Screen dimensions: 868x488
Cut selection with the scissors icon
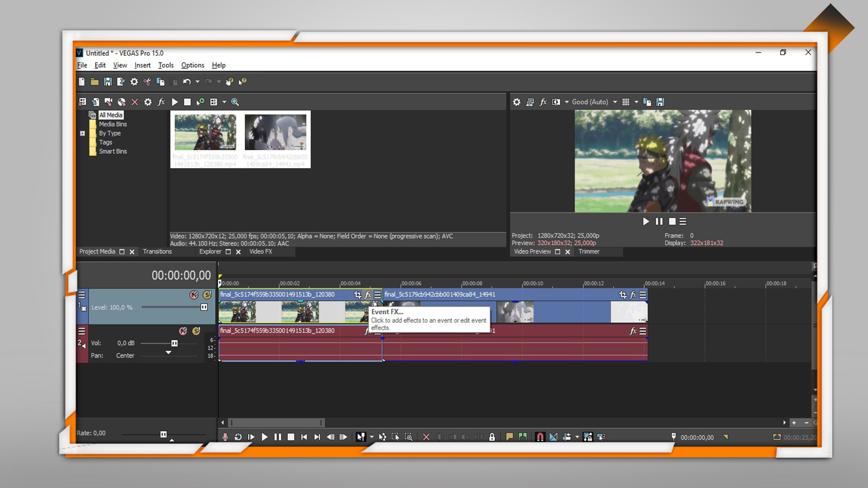147,82
